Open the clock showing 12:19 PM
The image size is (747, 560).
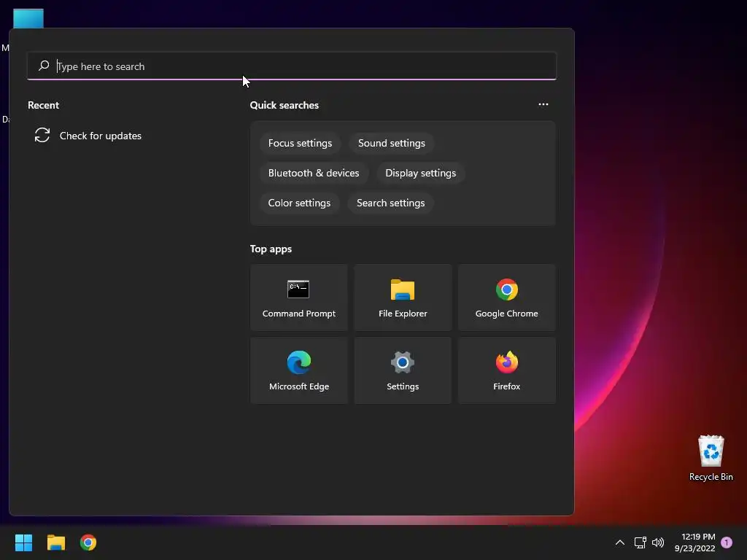point(694,542)
